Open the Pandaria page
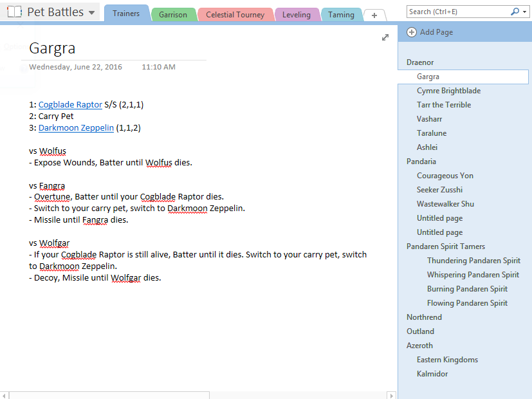532x399 pixels. [x=421, y=162]
